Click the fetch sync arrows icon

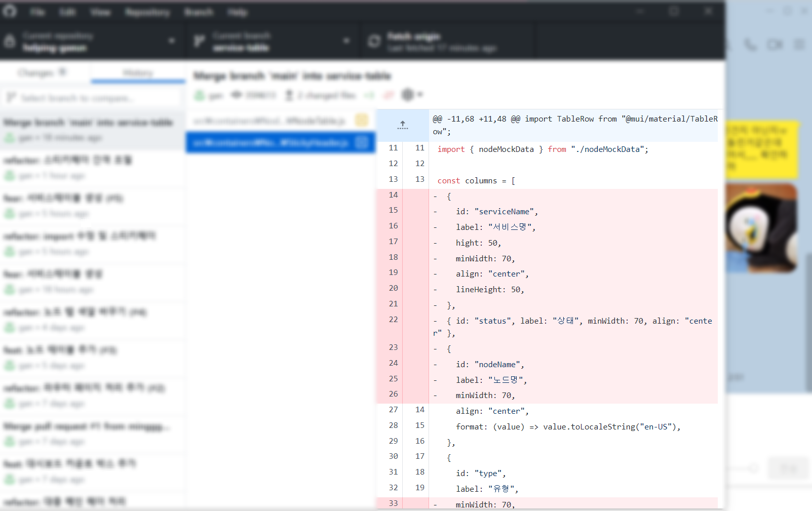(x=374, y=42)
